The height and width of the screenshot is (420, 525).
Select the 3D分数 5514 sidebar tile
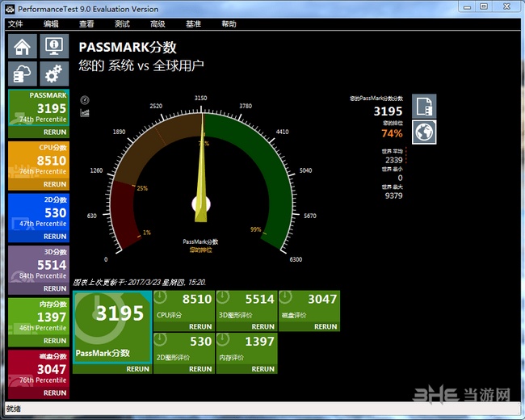pos(39,265)
